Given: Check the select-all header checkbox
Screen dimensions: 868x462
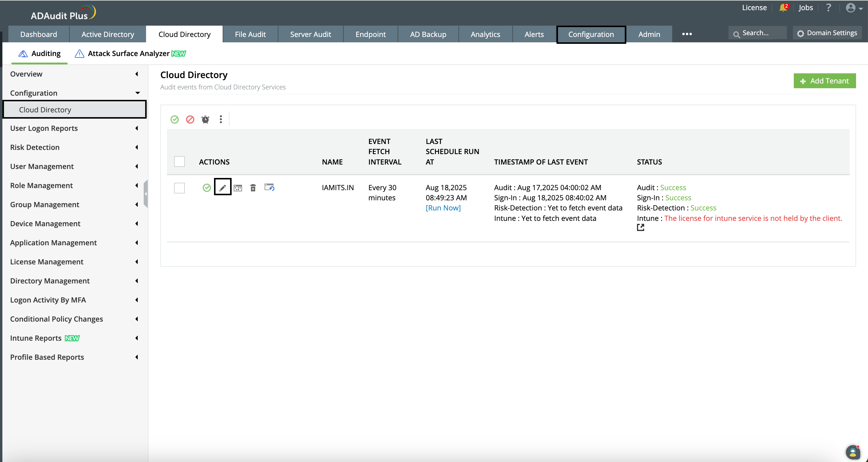Looking at the screenshot, I should 179,162.
